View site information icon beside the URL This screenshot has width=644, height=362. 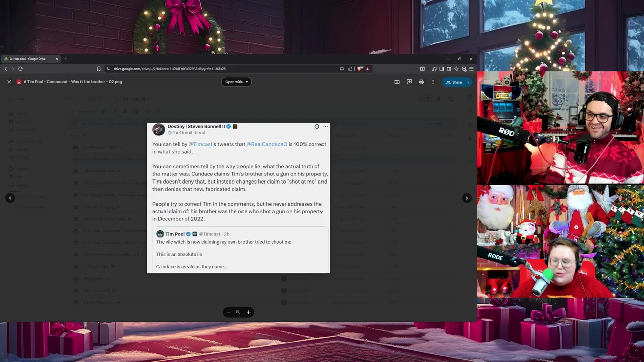(108, 69)
